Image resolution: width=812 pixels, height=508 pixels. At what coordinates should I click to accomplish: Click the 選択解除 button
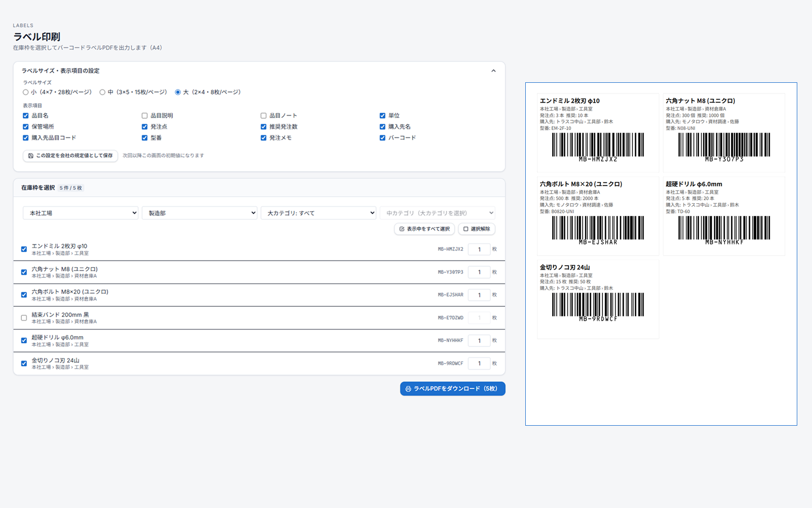477,229
